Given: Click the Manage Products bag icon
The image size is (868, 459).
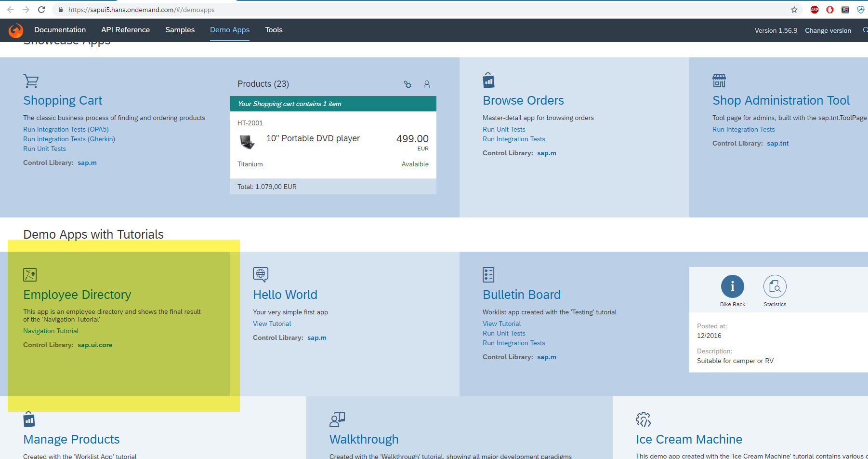Looking at the screenshot, I should tap(29, 419).
